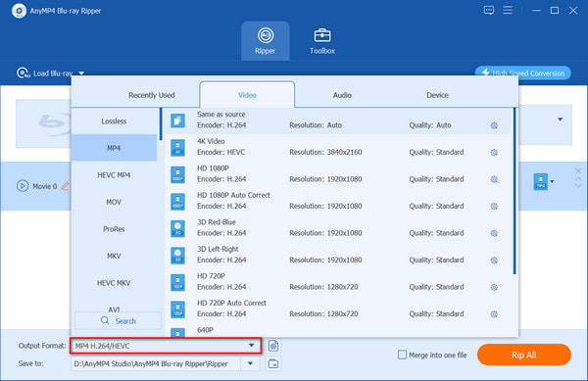This screenshot has width=588, height=381.
Task: Toggle Merge into one file checkbox
Action: 402,355
